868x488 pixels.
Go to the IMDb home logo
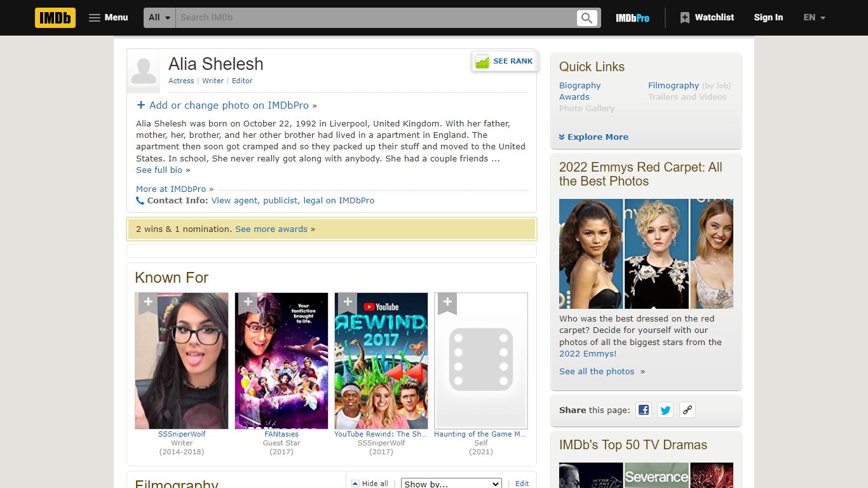pyautogui.click(x=55, y=18)
